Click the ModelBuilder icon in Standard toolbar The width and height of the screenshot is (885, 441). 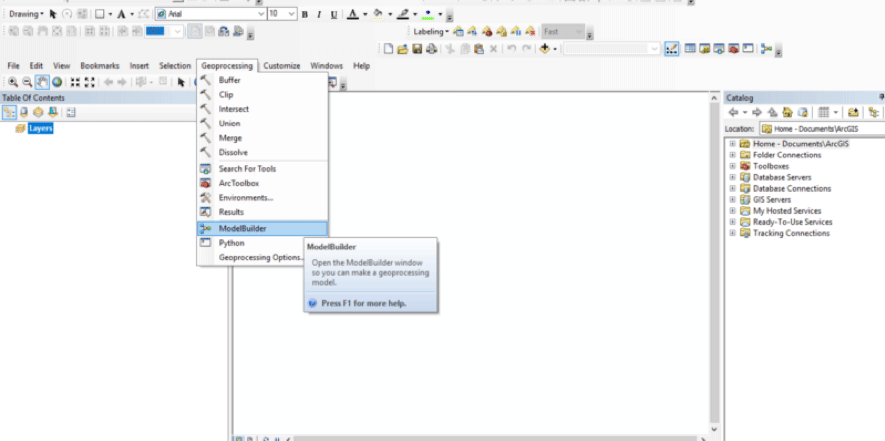point(766,49)
